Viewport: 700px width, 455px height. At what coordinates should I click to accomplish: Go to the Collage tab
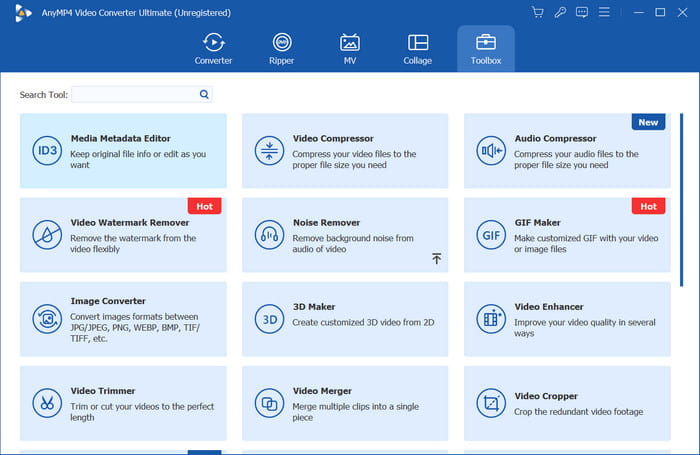tap(417, 49)
